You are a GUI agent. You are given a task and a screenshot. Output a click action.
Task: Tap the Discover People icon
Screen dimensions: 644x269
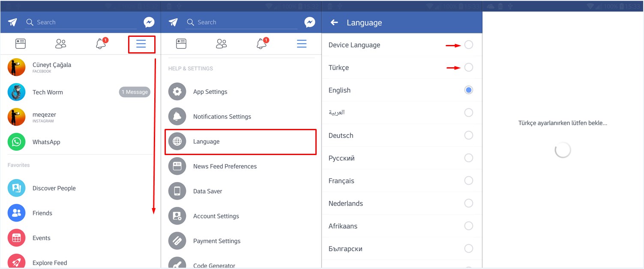click(x=16, y=188)
